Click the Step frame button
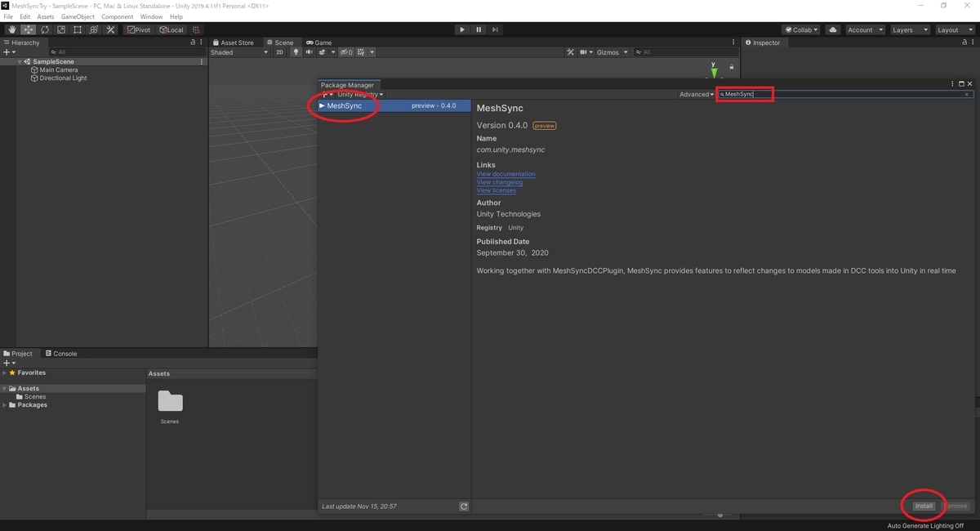This screenshot has height=531, width=980. point(495,29)
